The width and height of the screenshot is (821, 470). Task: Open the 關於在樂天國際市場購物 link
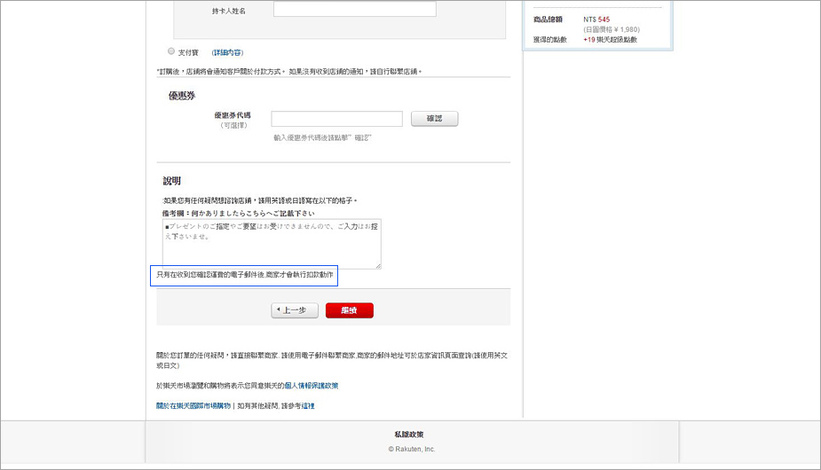(193, 406)
